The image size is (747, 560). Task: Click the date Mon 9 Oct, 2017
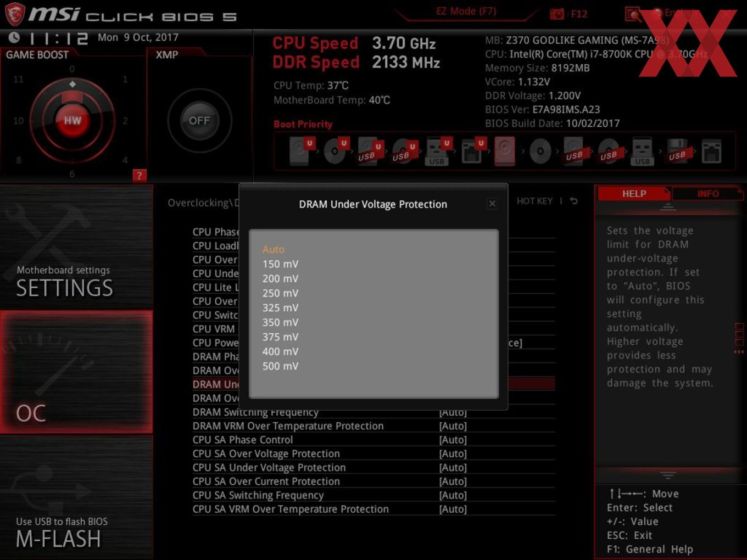pos(138,37)
